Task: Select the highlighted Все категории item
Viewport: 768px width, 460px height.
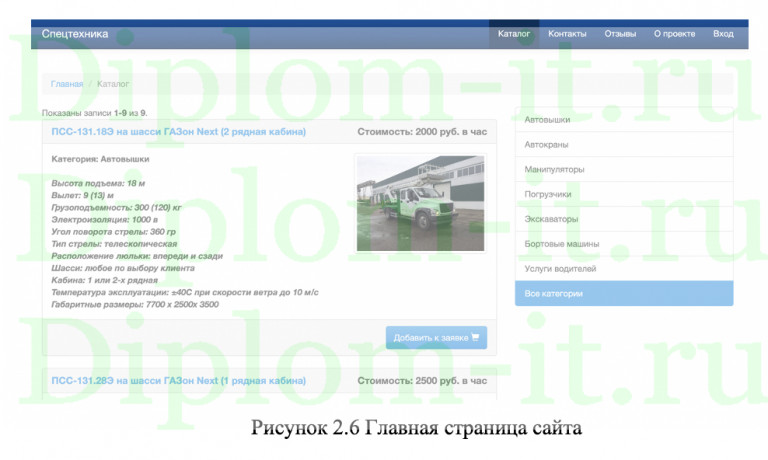Action: [624, 293]
